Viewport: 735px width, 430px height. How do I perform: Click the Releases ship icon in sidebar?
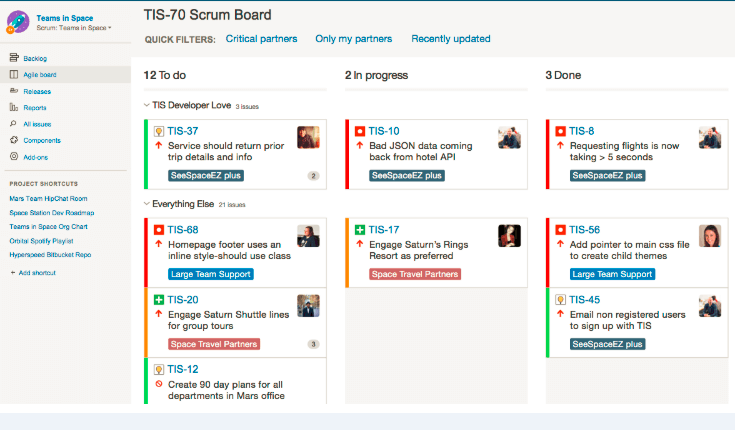[x=14, y=91]
